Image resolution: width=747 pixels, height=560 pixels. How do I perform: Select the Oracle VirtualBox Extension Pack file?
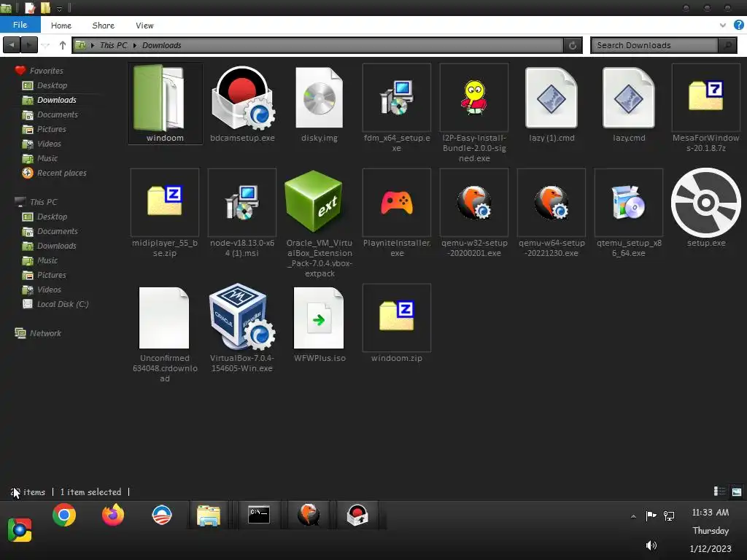tap(314, 201)
